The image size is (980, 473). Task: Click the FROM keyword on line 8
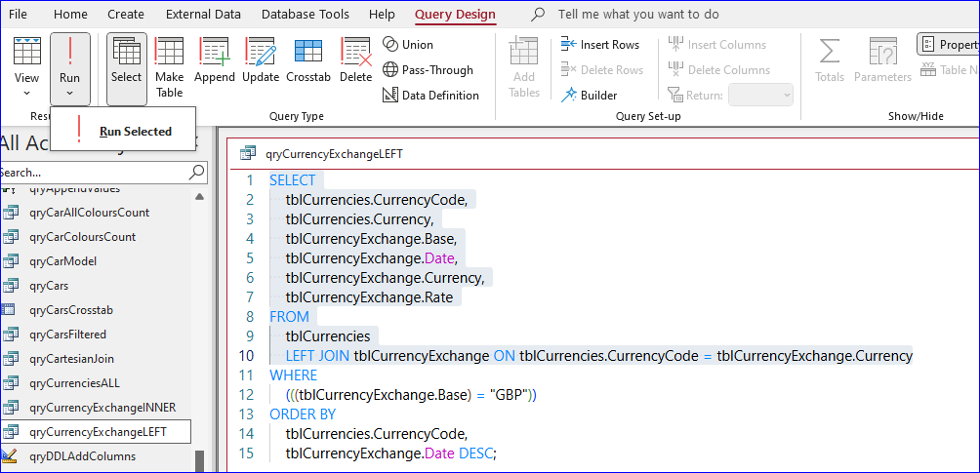pos(289,317)
